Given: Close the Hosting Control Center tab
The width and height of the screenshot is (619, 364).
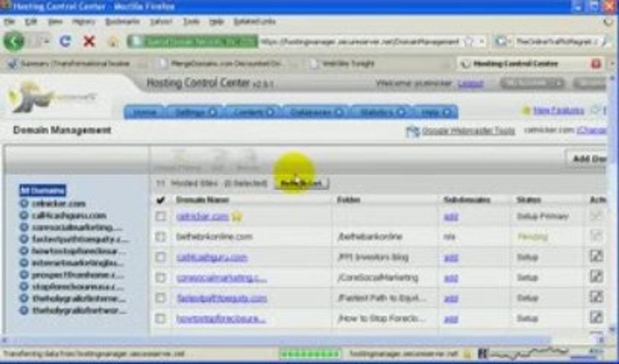Looking at the screenshot, I should click(x=596, y=64).
